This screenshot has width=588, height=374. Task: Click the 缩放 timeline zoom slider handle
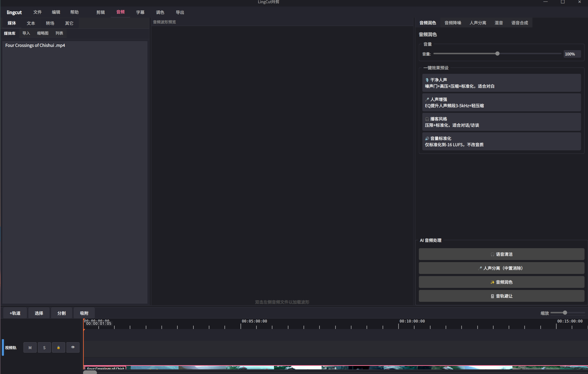[565, 313]
